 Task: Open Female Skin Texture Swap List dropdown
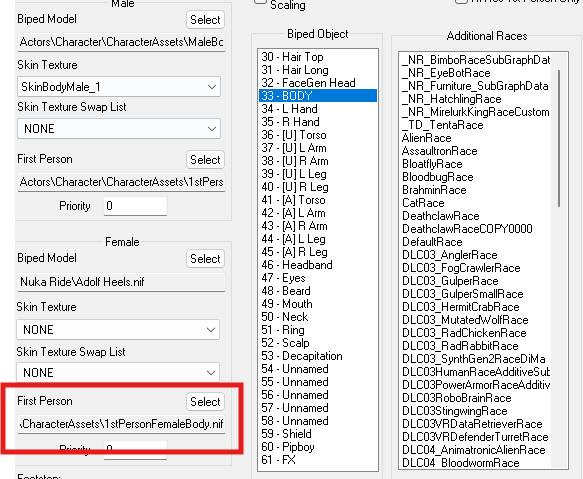118,373
